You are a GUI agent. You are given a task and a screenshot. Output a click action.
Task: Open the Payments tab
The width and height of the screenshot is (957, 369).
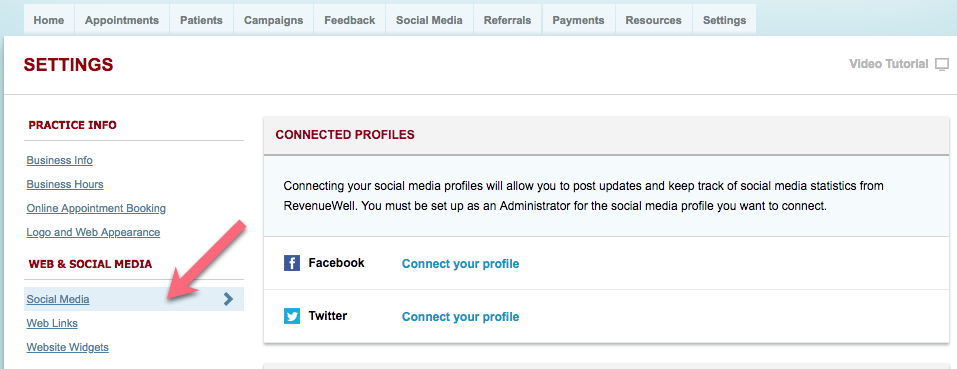pyautogui.click(x=579, y=20)
